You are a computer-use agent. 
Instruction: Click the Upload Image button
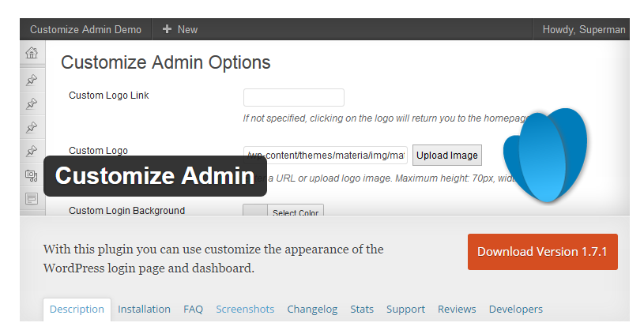point(447,156)
